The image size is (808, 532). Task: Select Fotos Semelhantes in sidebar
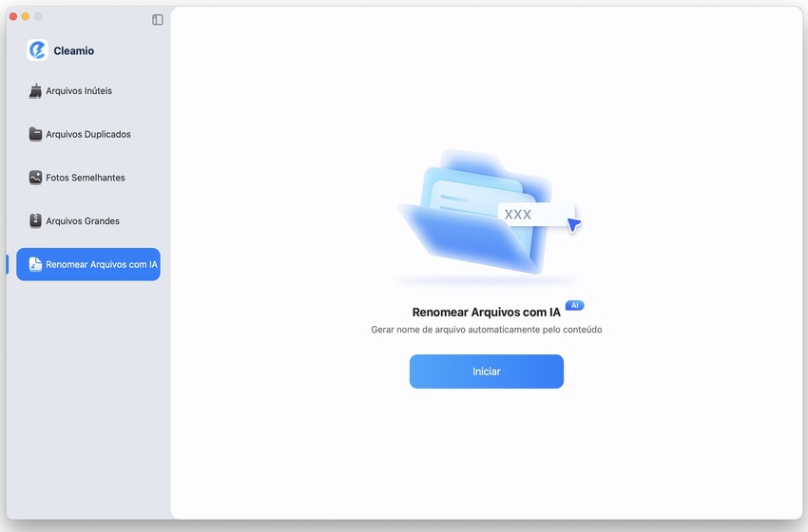tap(88, 178)
